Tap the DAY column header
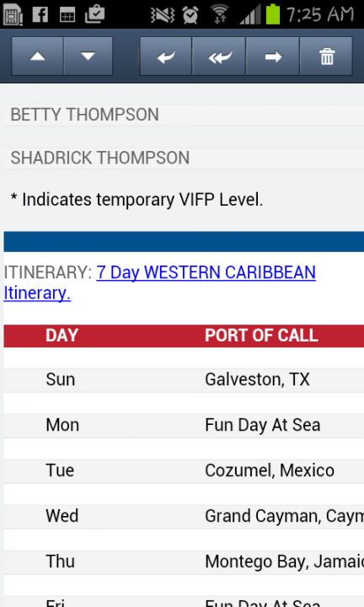 click(62, 336)
